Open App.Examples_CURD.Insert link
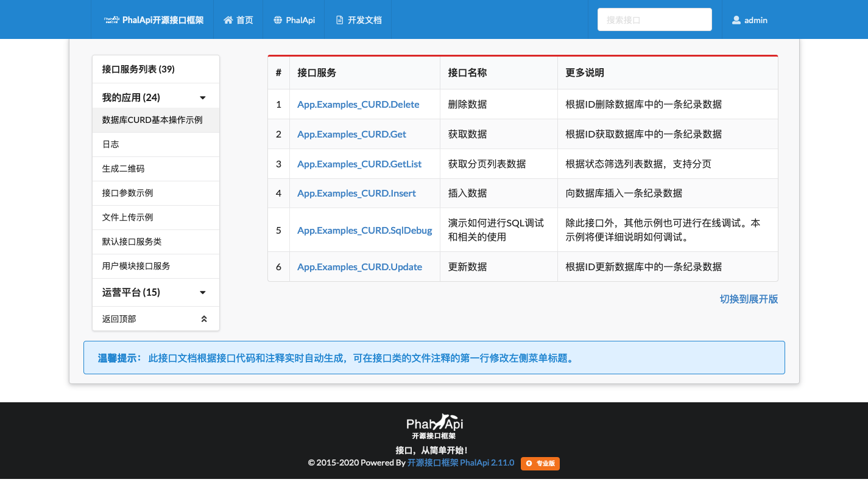 point(356,193)
